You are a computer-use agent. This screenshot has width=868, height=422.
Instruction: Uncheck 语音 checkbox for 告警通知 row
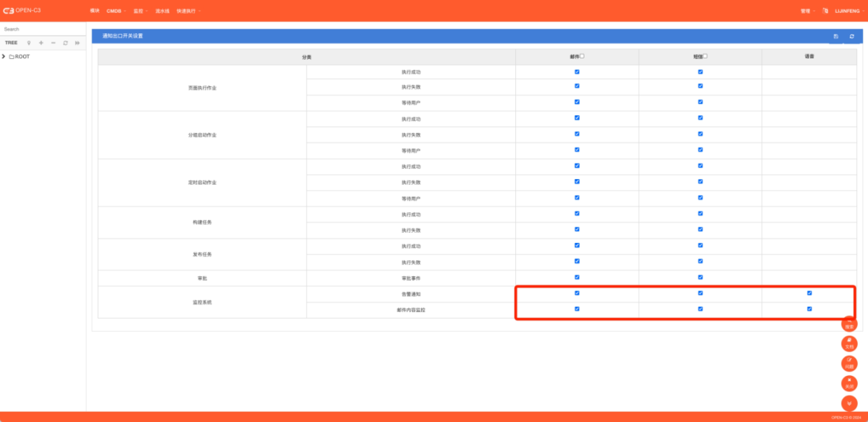pyautogui.click(x=809, y=293)
